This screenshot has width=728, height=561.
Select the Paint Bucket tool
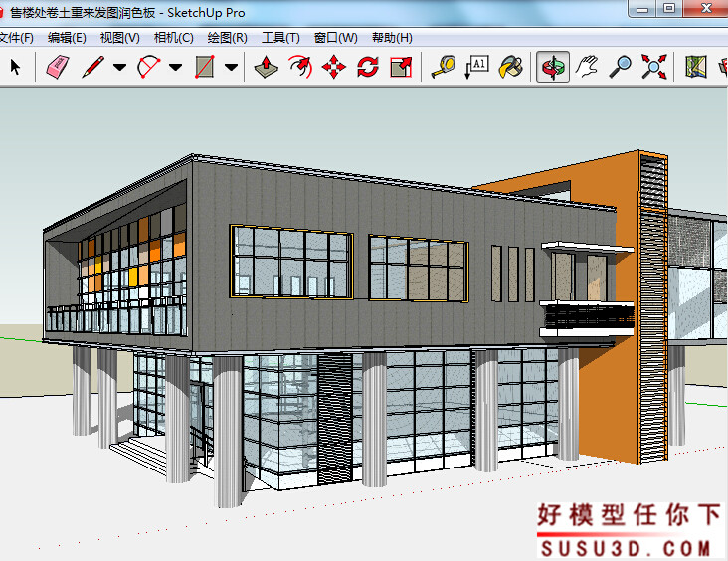511,67
